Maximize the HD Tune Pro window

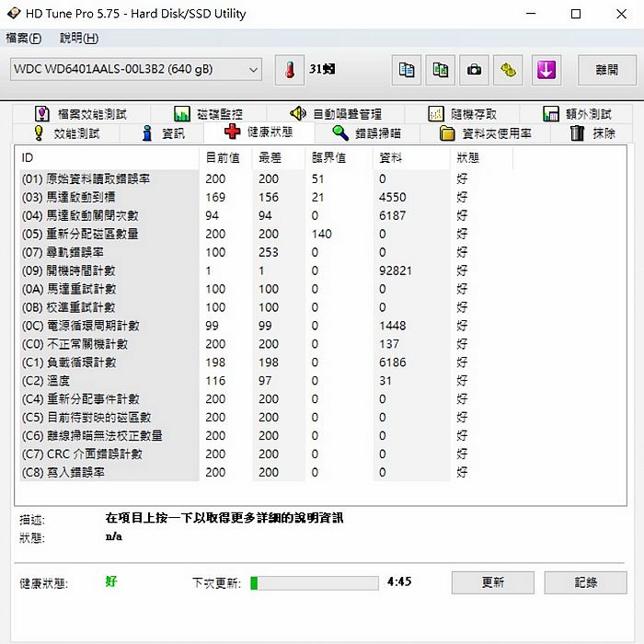576,14
